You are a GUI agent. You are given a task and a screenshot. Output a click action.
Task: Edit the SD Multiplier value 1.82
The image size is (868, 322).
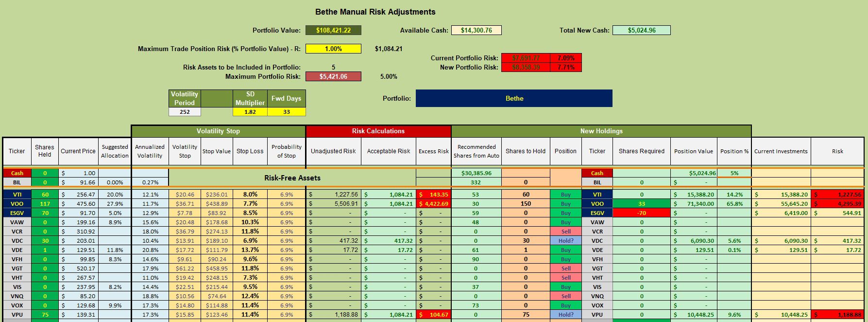[250, 112]
